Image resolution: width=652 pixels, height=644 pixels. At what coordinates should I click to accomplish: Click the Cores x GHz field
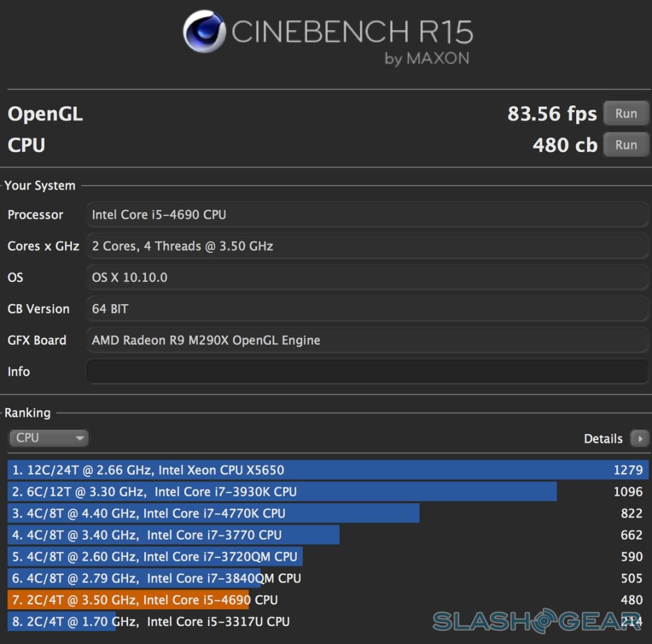pyautogui.click(x=367, y=246)
